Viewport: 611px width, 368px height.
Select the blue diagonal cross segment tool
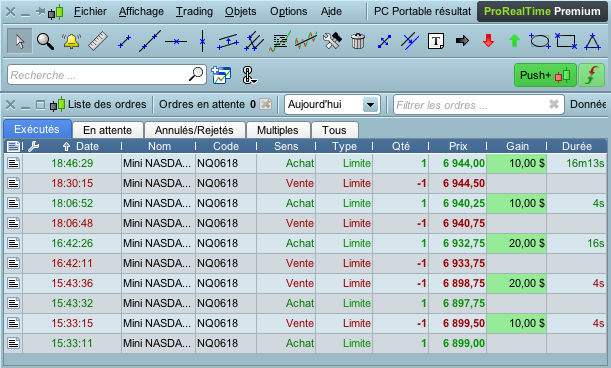tap(384, 41)
